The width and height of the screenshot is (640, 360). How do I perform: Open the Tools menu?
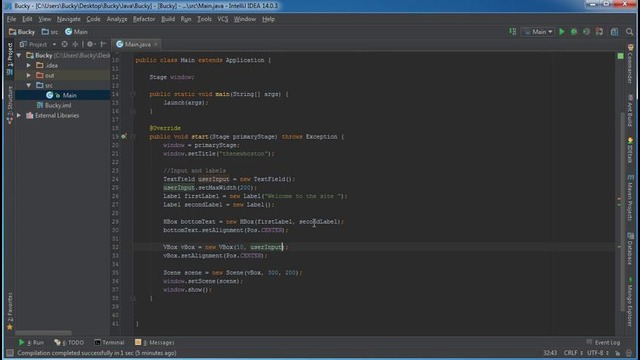204,19
